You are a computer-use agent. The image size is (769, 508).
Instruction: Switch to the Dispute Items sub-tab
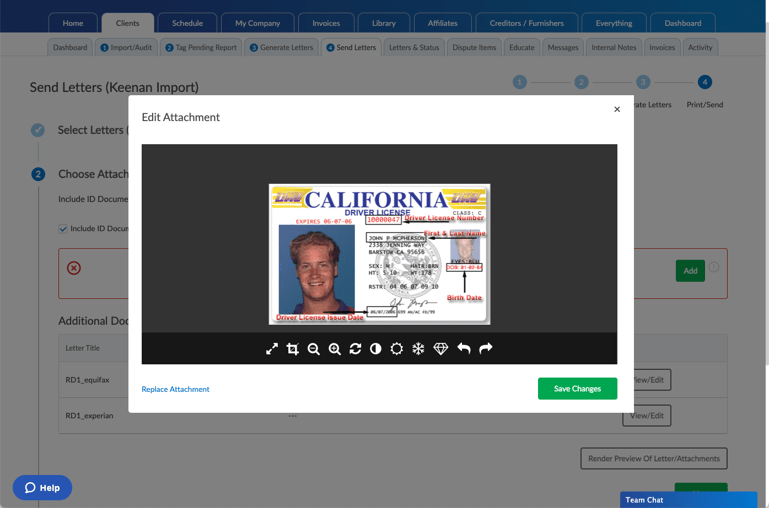coord(474,47)
